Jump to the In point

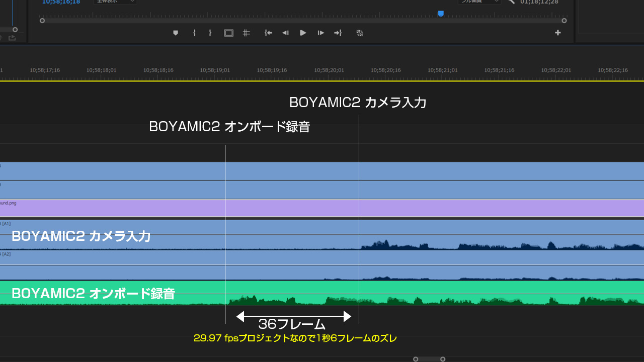[x=268, y=33]
